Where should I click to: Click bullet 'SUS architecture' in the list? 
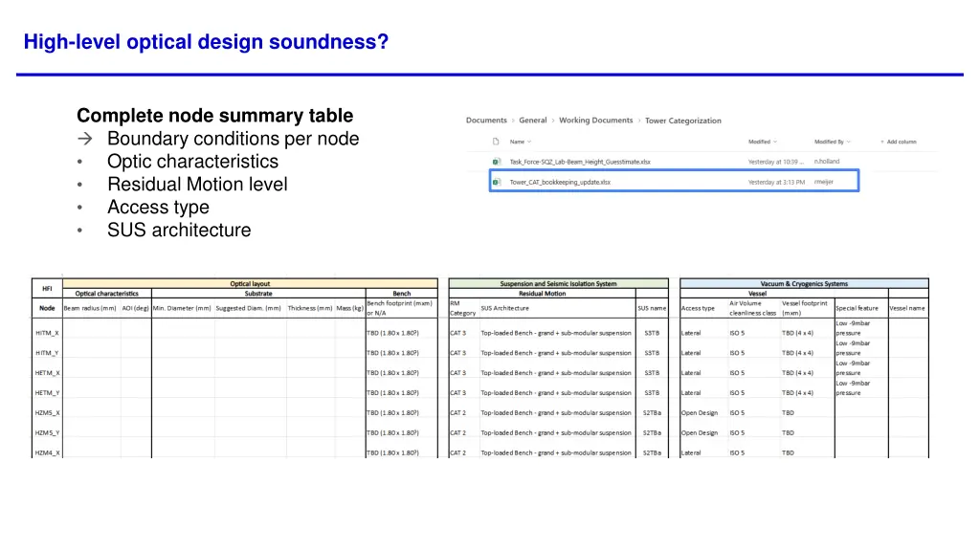[179, 230]
